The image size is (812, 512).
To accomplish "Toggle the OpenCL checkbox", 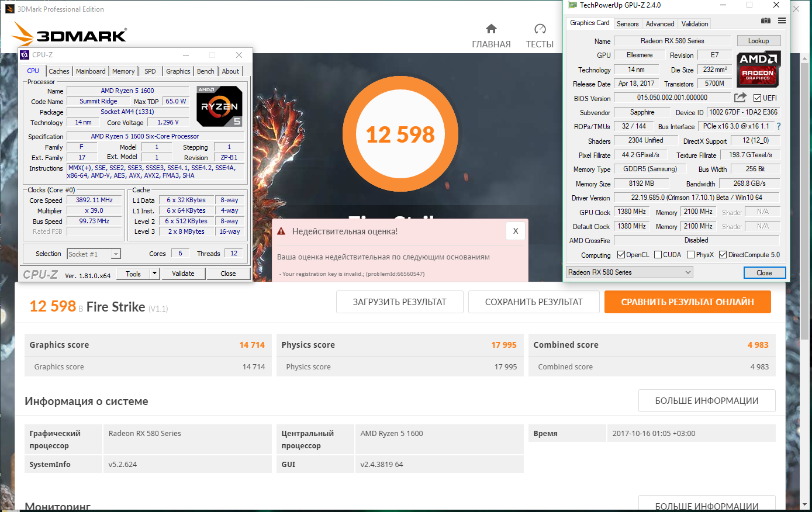I will click(x=621, y=255).
